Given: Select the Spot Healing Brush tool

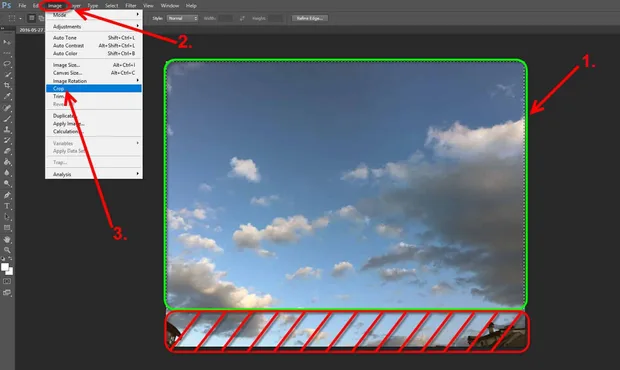Looking at the screenshot, I should coord(7,108).
